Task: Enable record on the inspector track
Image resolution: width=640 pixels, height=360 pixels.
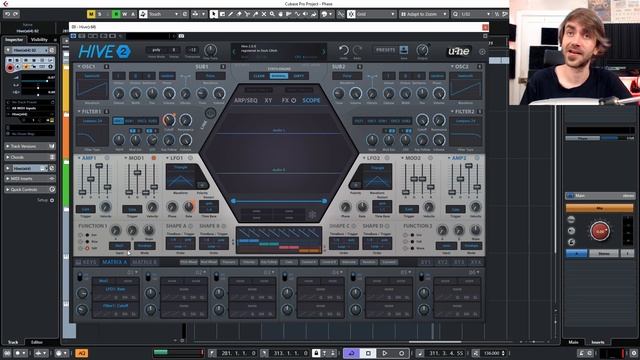Action: [10, 68]
